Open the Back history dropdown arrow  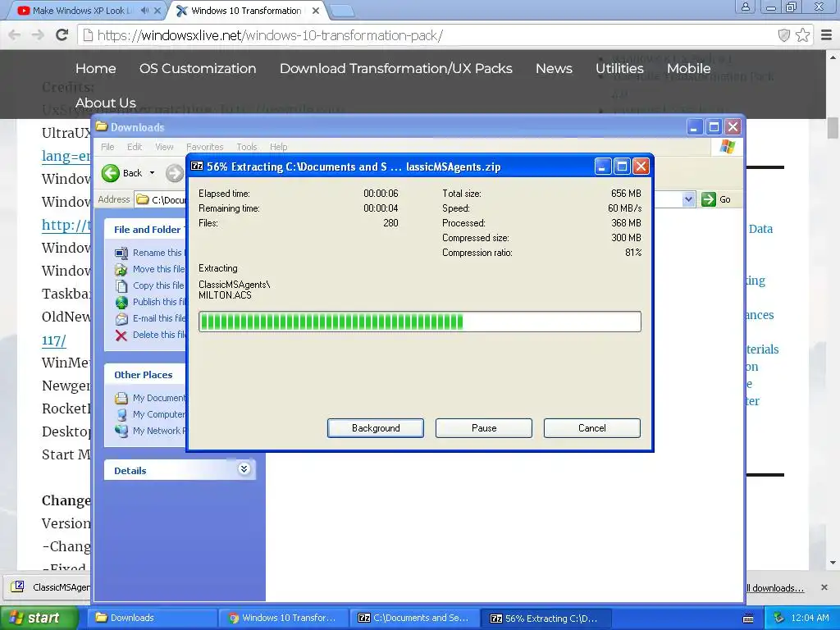click(152, 173)
